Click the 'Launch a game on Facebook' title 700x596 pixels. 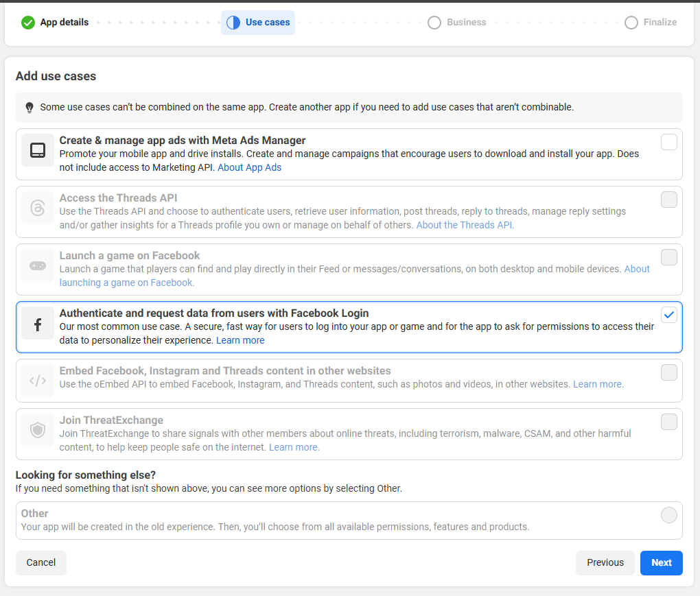(130, 255)
